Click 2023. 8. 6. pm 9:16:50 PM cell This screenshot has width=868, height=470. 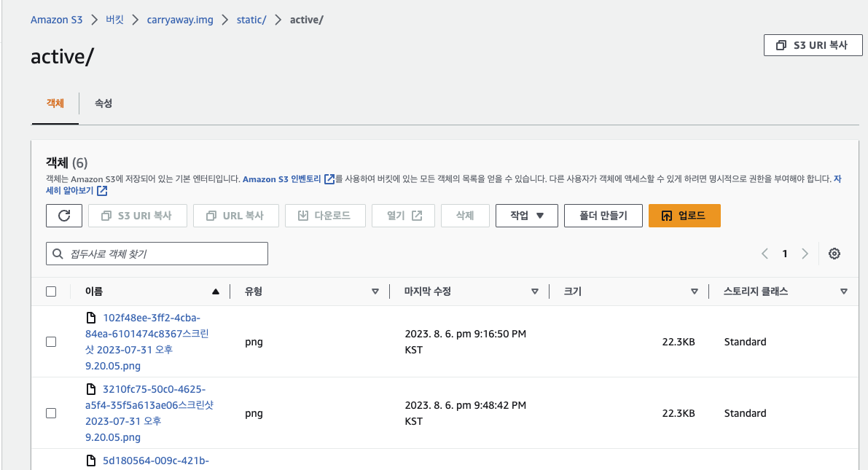466,342
